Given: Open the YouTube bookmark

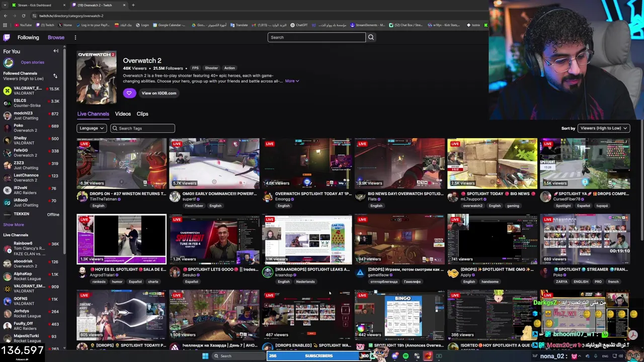Looking at the screenshot, I should [23, 25].
